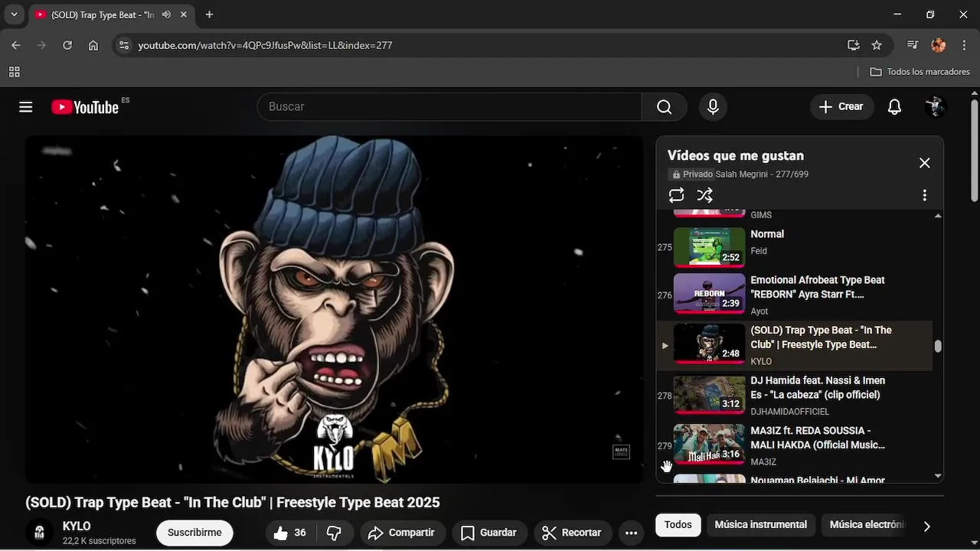Image resolution: width=980 pixels, height=551 pixels.
Task: Play DJ Hamida La cabeza playlist item
Action: [x=795, y=396]
